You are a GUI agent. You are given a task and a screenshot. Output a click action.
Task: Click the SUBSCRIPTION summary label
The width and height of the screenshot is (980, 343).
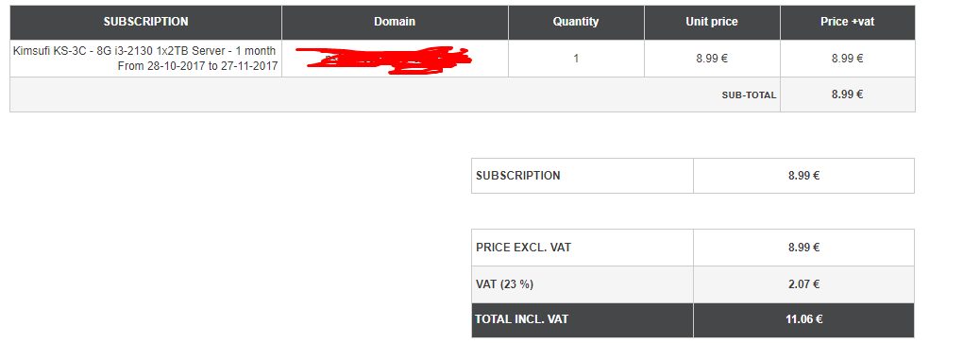[x=518, y=176]
